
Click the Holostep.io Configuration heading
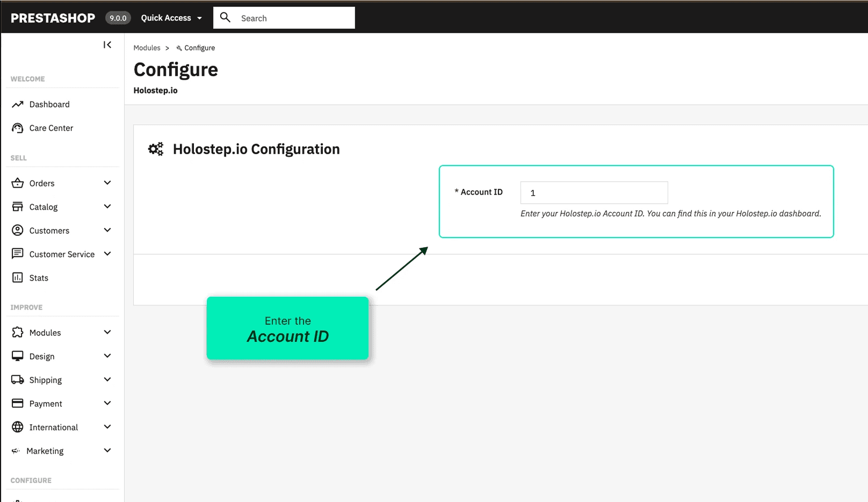point(256,149)
